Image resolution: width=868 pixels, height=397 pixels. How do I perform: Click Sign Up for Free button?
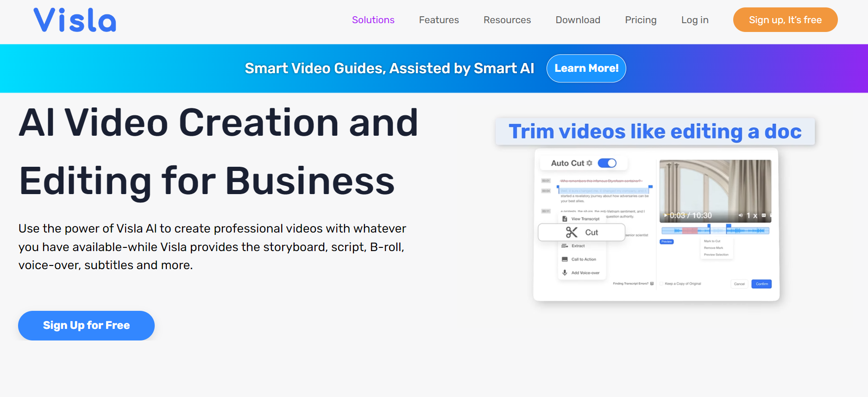(x=86, y=326)
